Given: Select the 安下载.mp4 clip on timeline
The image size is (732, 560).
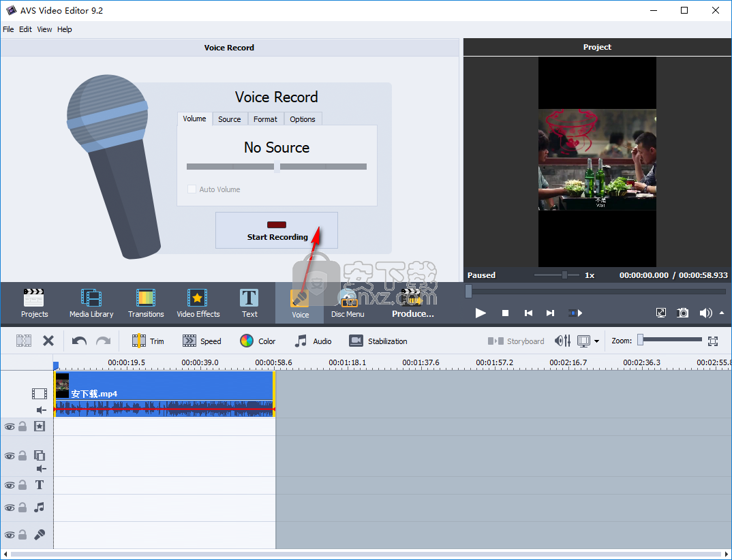Looking at the screenshot, I should click(x=164, y=394).
